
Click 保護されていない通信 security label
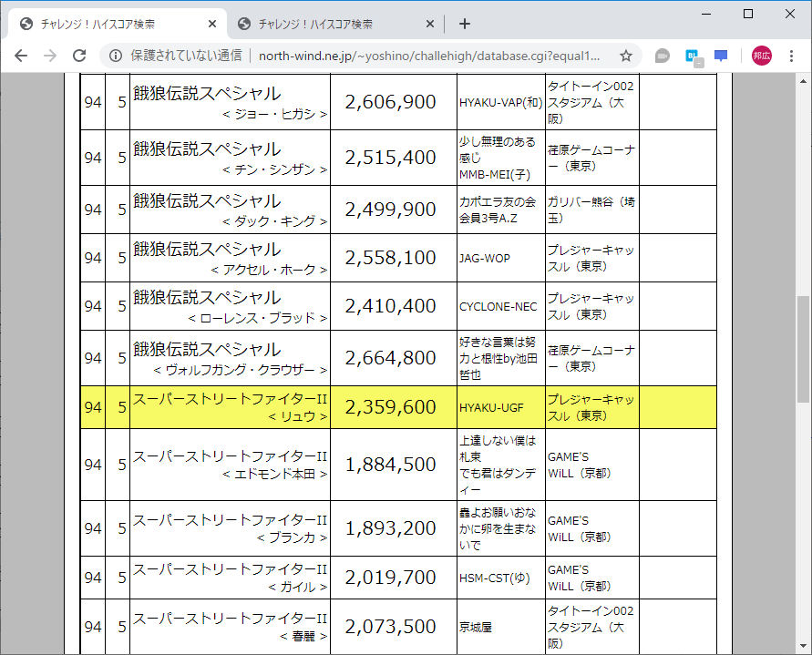tap(186, 56)
